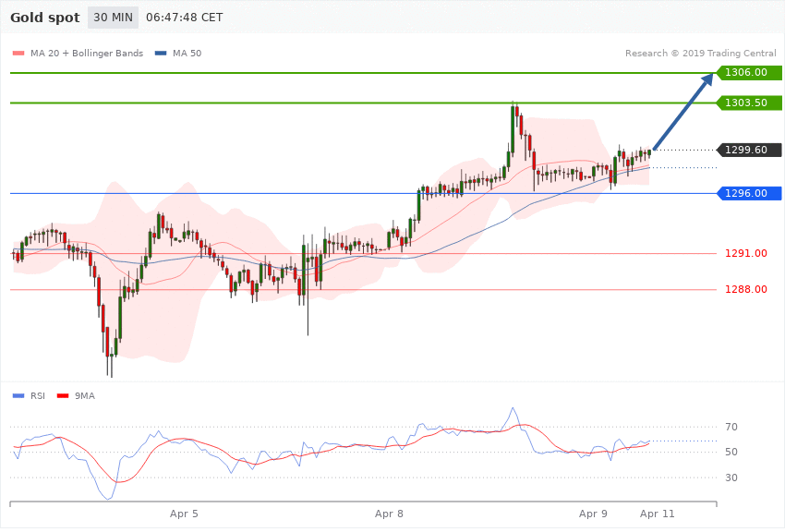Click the RSI legend swatch

(x=18, y=396)
